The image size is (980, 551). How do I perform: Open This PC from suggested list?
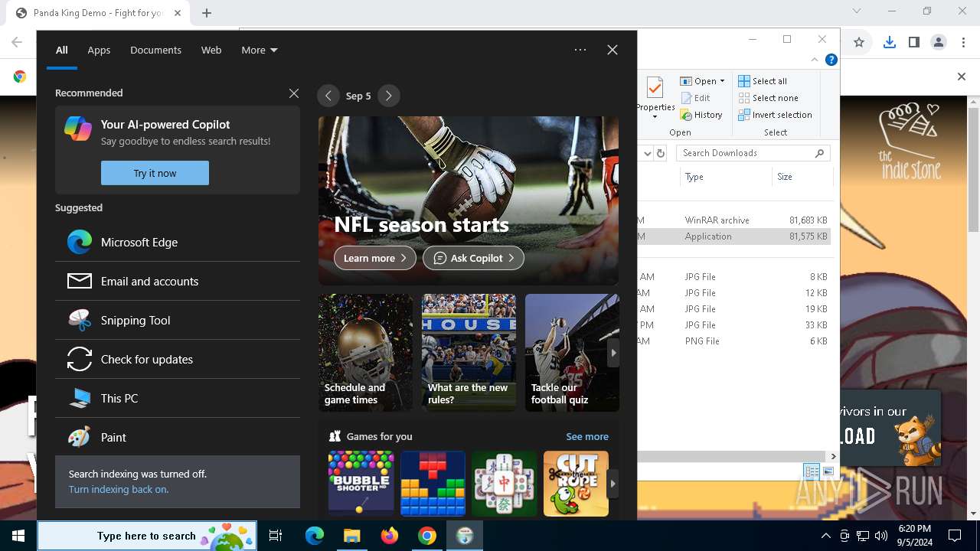pos(178,398)
